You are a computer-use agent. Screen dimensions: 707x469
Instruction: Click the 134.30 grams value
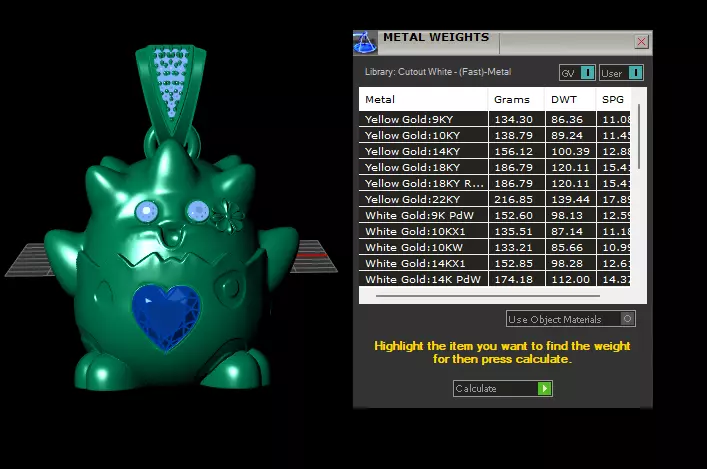click(x=514, y=120)
